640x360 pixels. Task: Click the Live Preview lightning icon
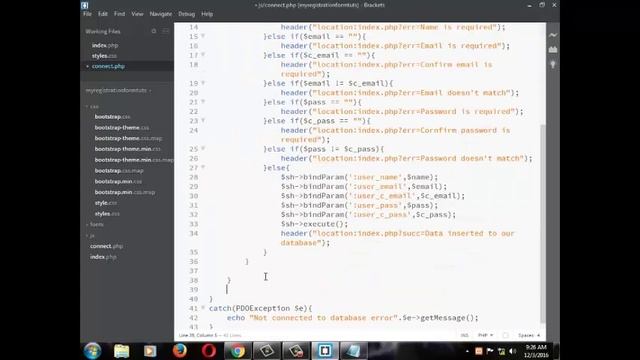coord(553,35)
